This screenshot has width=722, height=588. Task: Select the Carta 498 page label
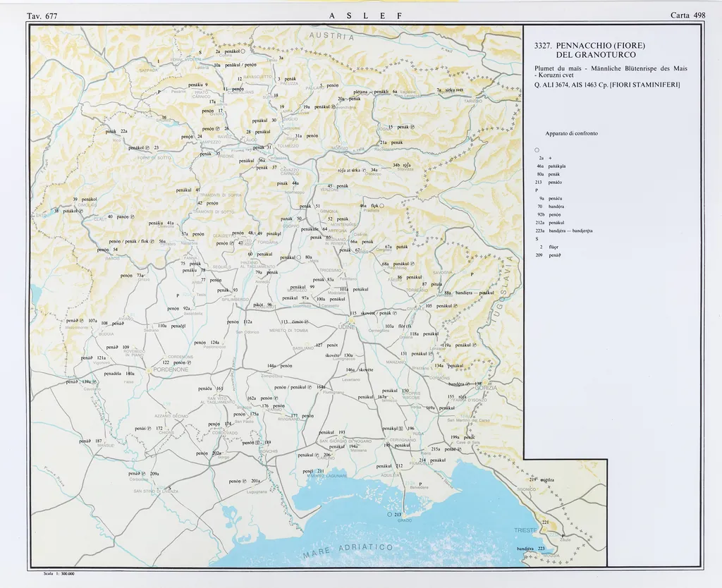click(688, 15)
